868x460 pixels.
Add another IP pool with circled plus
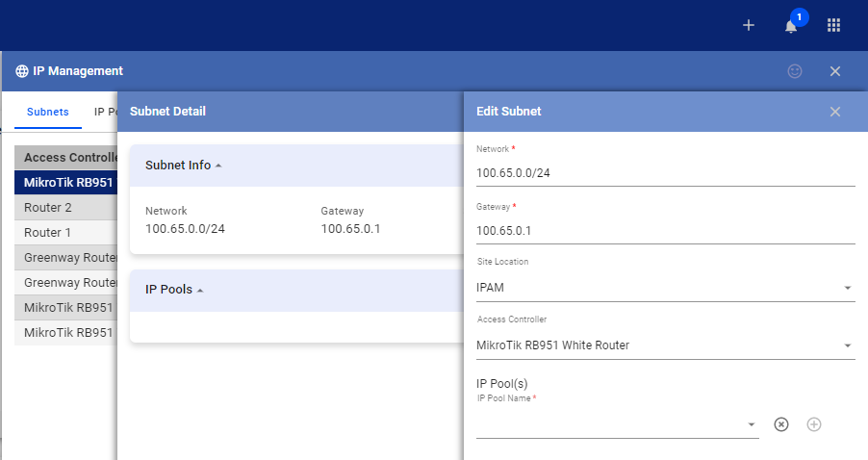pyautogui.click(x=814, y=424)
